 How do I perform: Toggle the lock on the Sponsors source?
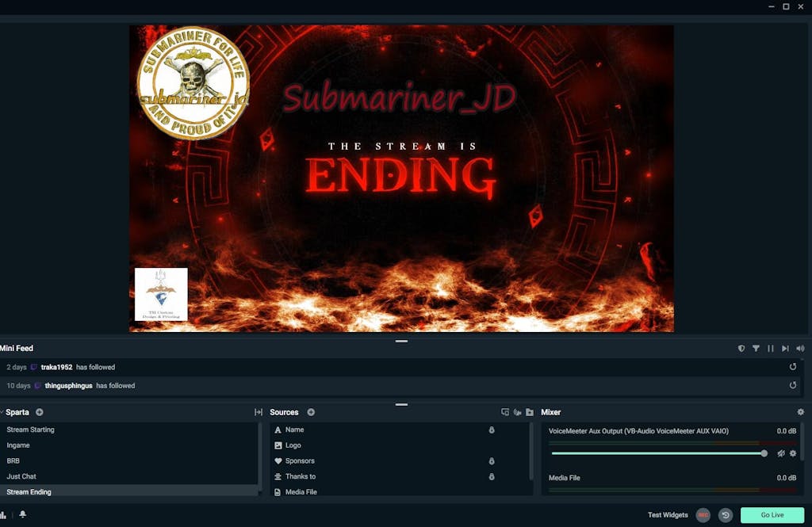point(492,461)
